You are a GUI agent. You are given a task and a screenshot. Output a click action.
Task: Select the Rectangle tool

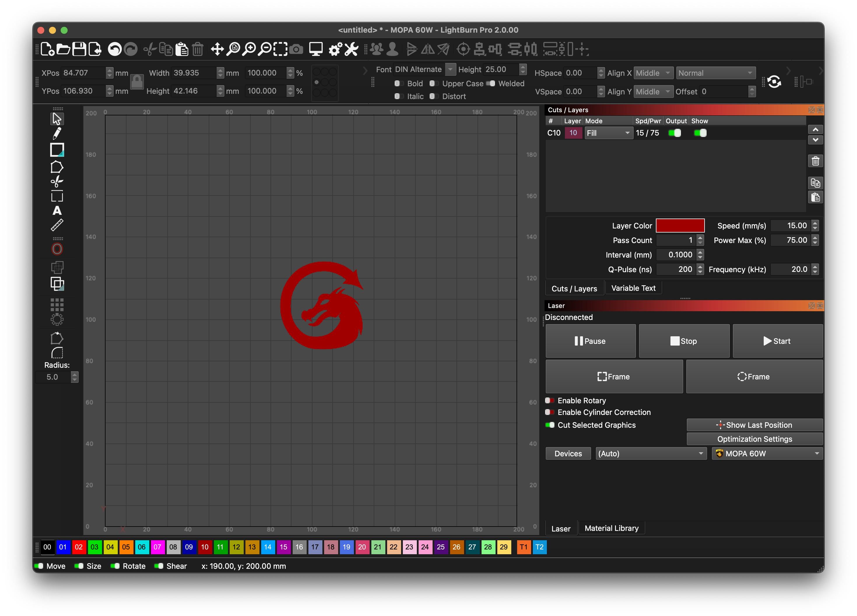point(57,150)
